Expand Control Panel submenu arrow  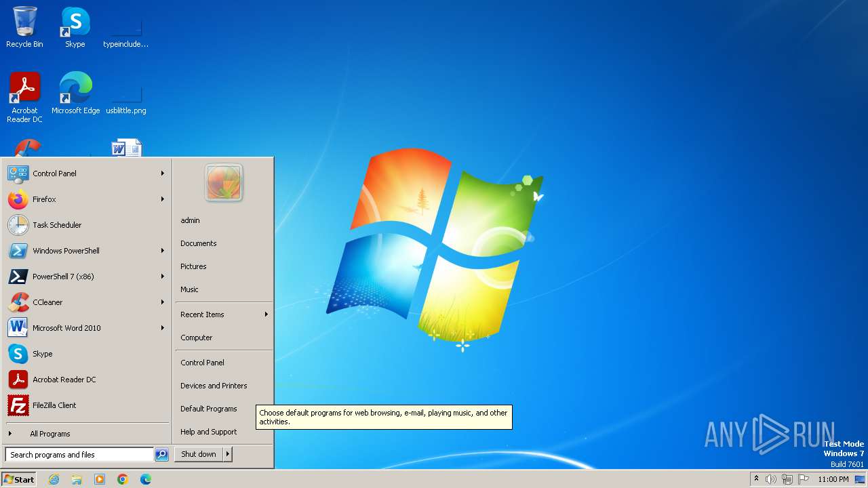pos(163,174)
